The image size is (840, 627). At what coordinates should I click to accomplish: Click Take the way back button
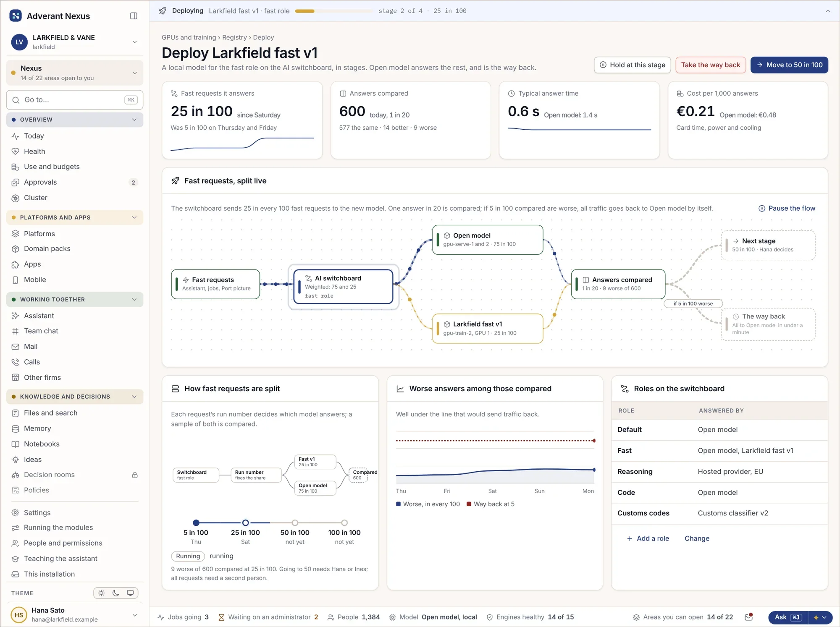(x=711, y=65)
